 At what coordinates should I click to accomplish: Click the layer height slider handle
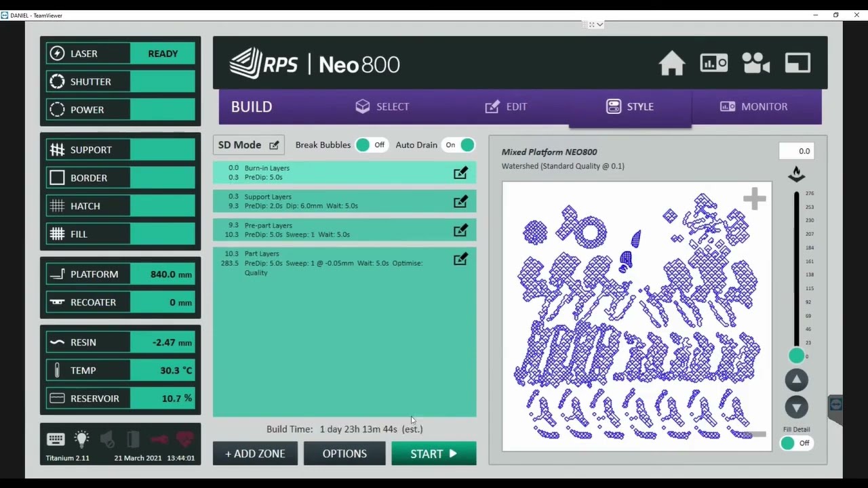click(x=797, y=355)
